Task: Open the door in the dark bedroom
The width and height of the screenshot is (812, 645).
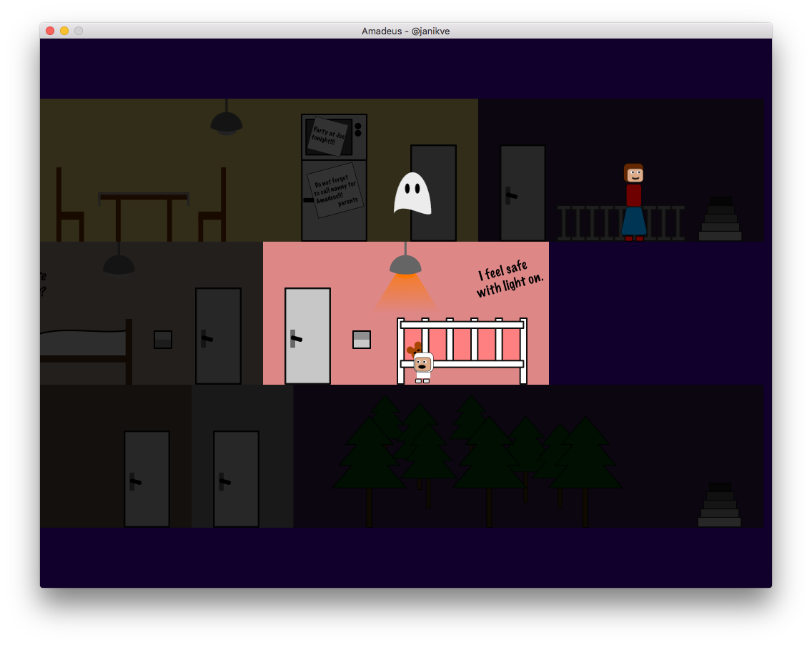Action: 218,335
